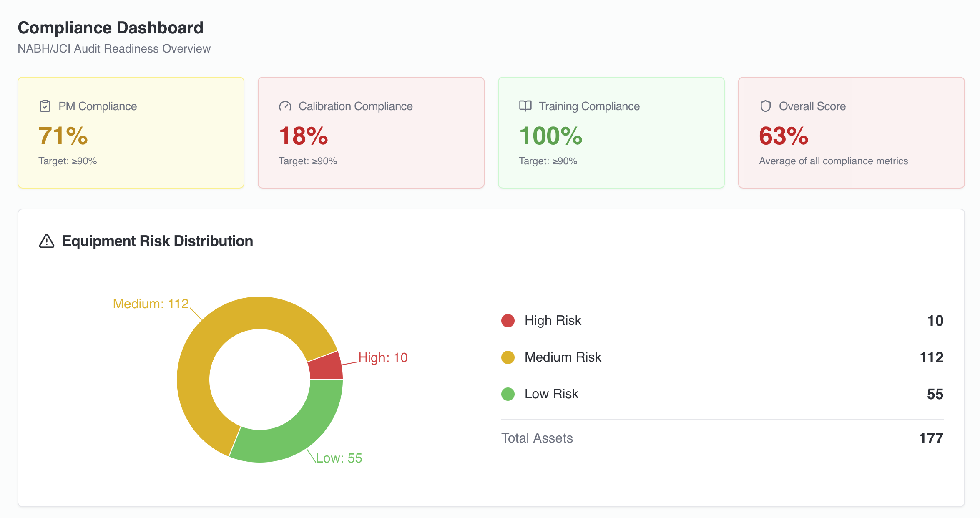Click the Medium: 112 chart label
This screenshot has height=518, width=980.
[x=151, y=304]
